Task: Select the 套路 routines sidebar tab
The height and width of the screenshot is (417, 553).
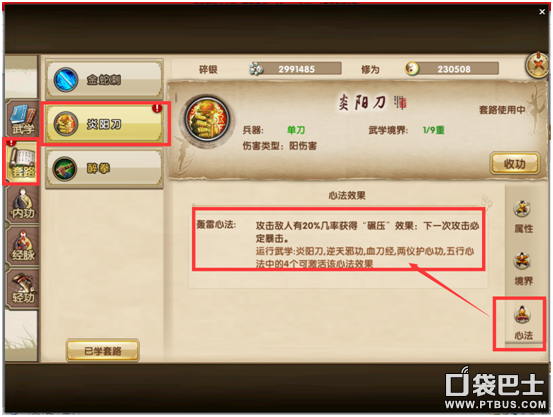Action: [22, 162]
